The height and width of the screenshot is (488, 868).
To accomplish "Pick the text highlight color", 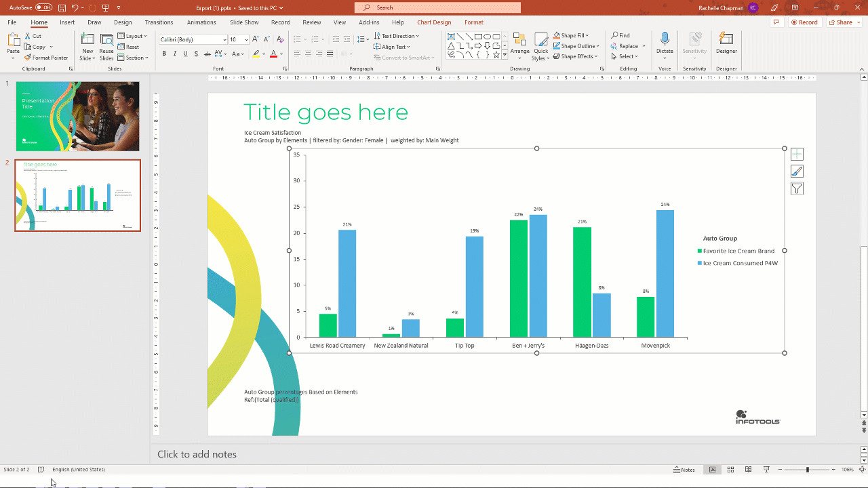I will tap(256, 54).
